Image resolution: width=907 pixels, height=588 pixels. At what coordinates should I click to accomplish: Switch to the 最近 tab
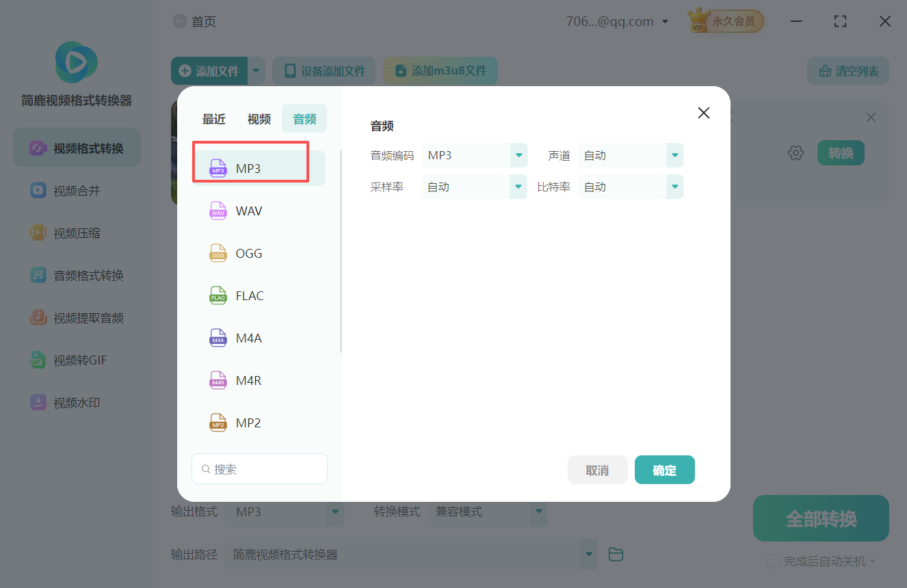(x=214, y=118)
